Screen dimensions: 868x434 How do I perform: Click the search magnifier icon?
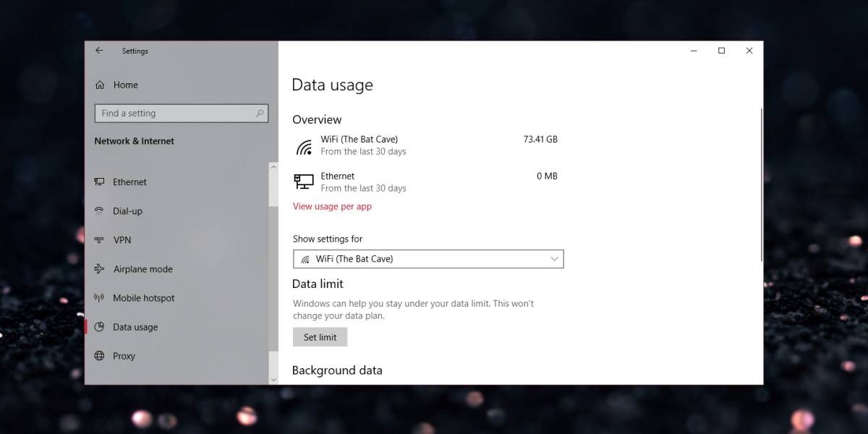click(260, 114)
